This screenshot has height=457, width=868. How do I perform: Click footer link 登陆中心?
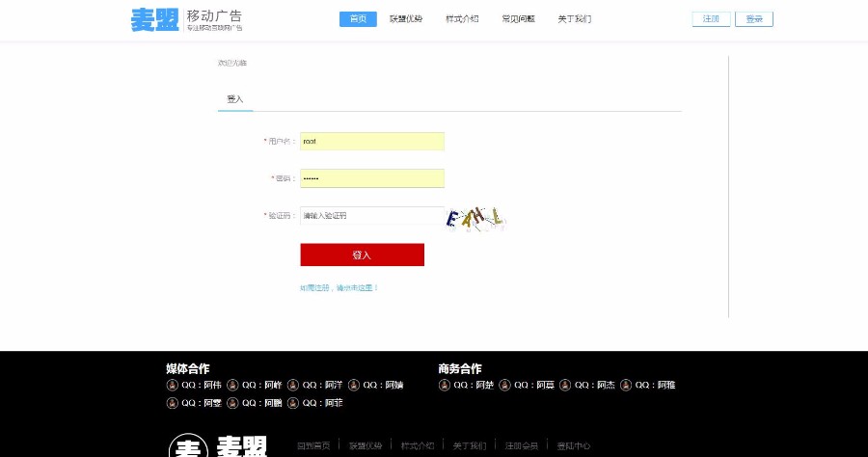[574, 446]
